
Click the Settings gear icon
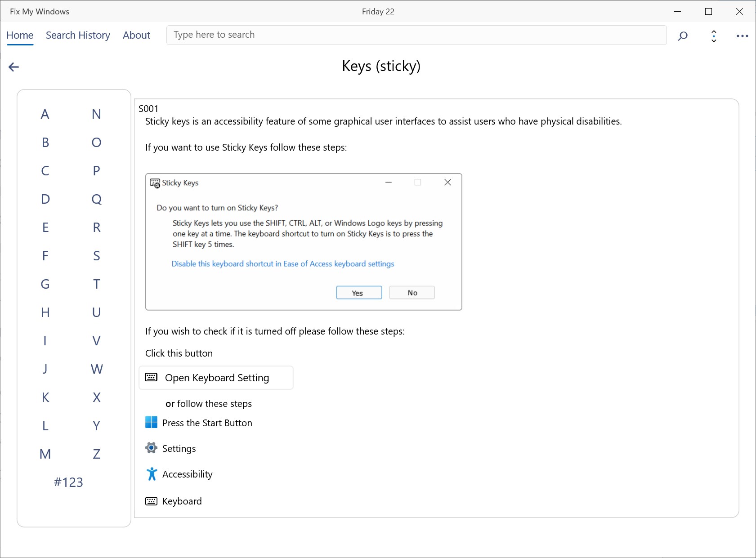click(x=152, y=448)
